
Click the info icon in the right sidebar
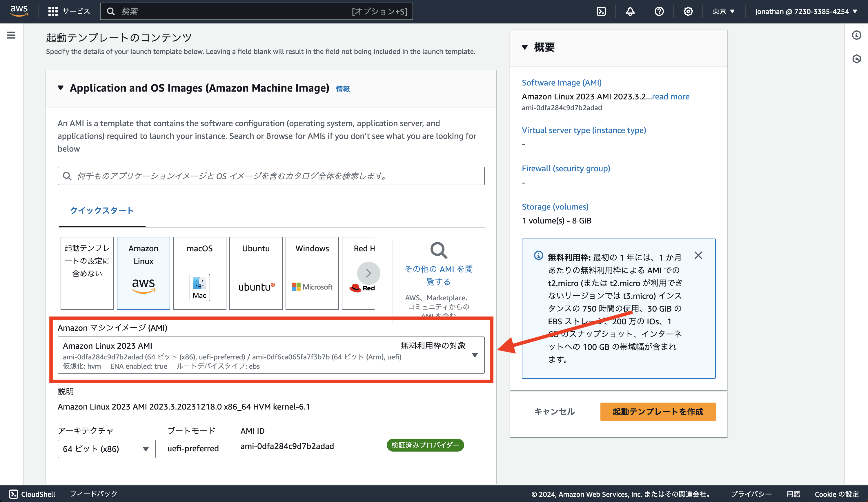click(x=857, y=35)
